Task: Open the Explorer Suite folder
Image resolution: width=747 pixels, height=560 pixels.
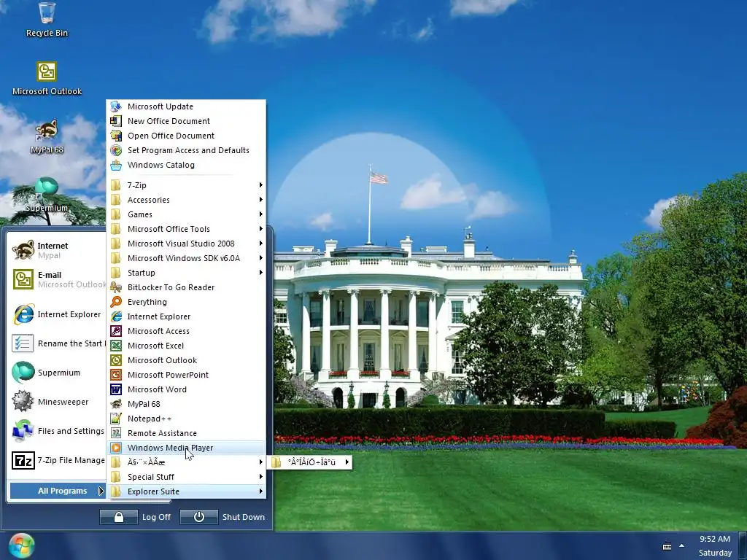Action: click(186, 491)
